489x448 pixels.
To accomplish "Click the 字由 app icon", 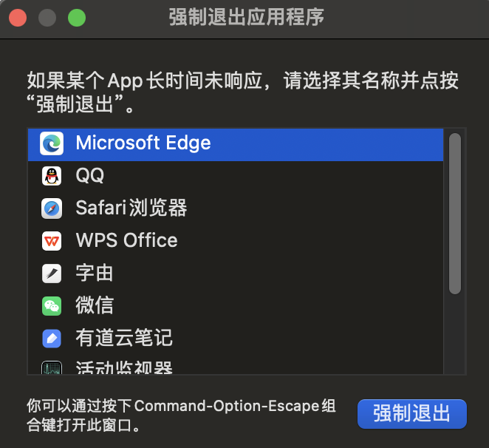I will [x=52, y=274].
